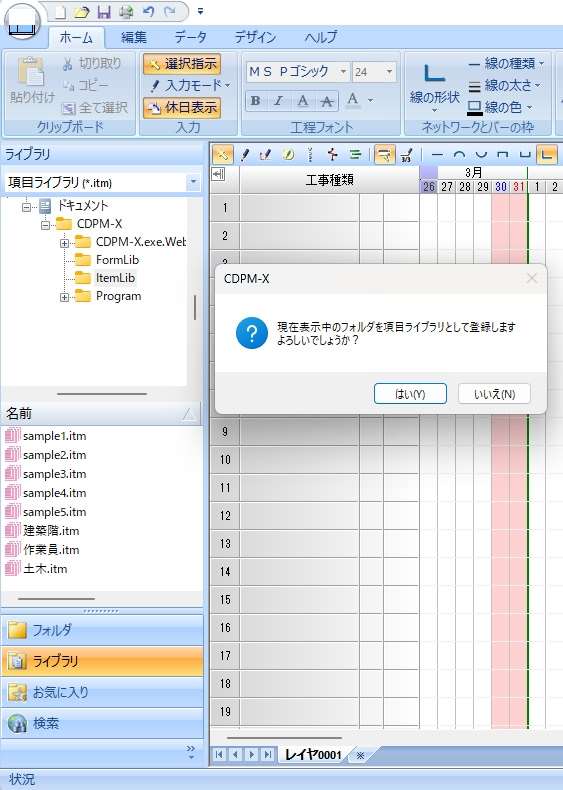563x790 pixels.
Task: Select sample1.itm in the file list
Action: coord(54,436)
